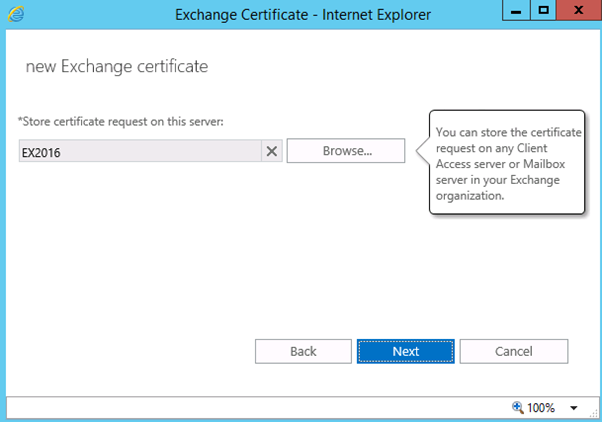602x422 pixels.
Task: Minimize the Exchange Certificate window
Action: point(516,10)
